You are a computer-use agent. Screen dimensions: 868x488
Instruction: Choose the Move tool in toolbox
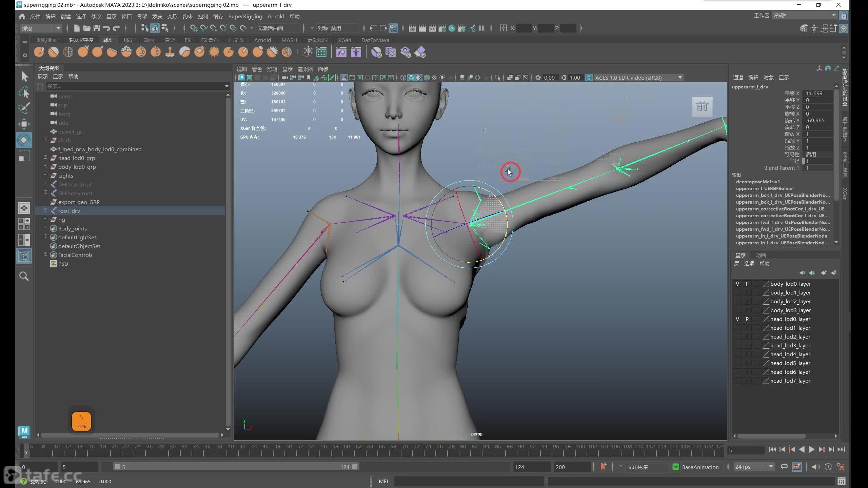click(x=24, y=124)
